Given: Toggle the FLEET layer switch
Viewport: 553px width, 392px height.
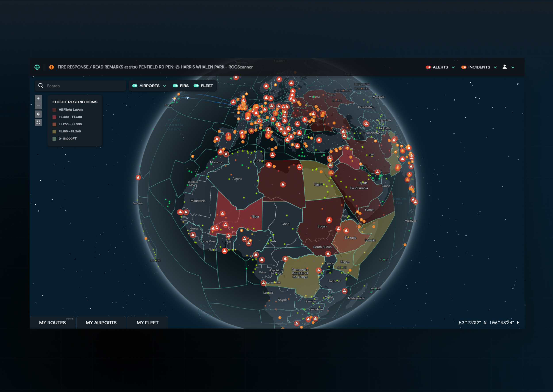Looking at the screenshot, I should pos(196,86).
